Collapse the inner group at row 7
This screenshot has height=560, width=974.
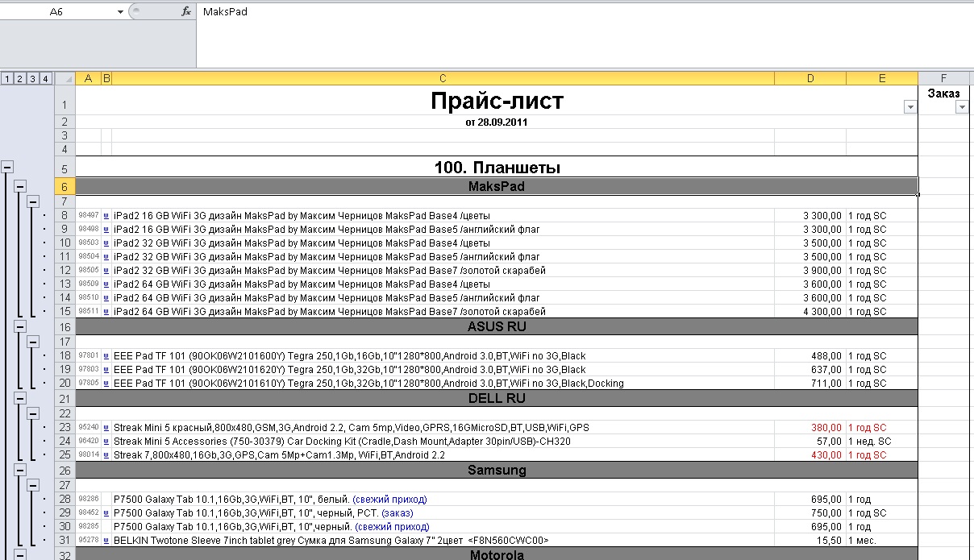(x=33, y=201)
